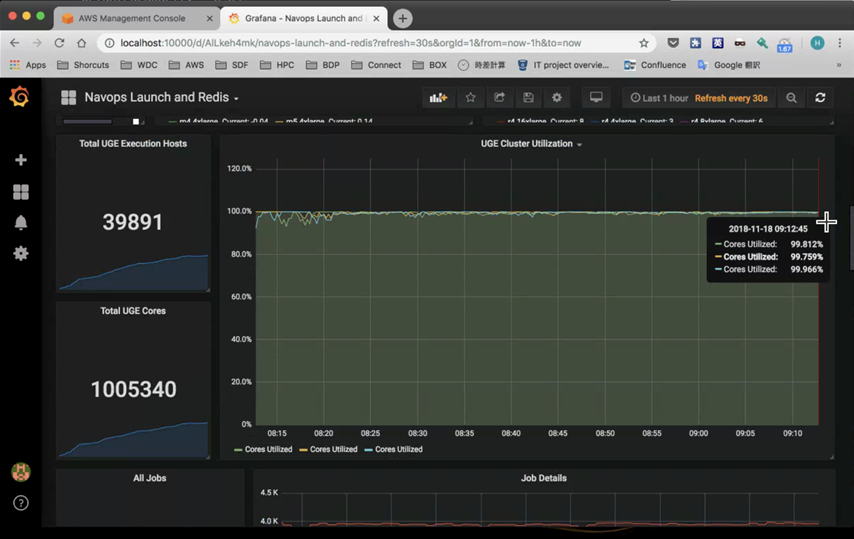Open the Dashboards grid icon in sidebar
The width and height of the screenshot is (854, 539).
click(20, 191)
